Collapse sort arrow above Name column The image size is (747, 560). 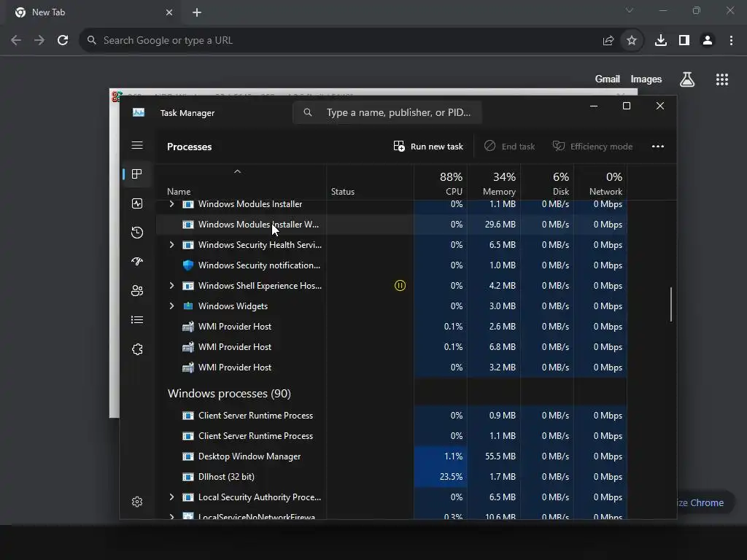point(237,171)
